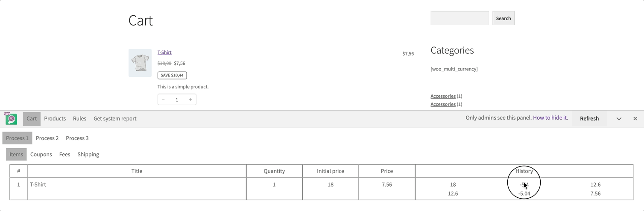Switch to the Products tab
644x211 pixels.
[x=55, y=119]
